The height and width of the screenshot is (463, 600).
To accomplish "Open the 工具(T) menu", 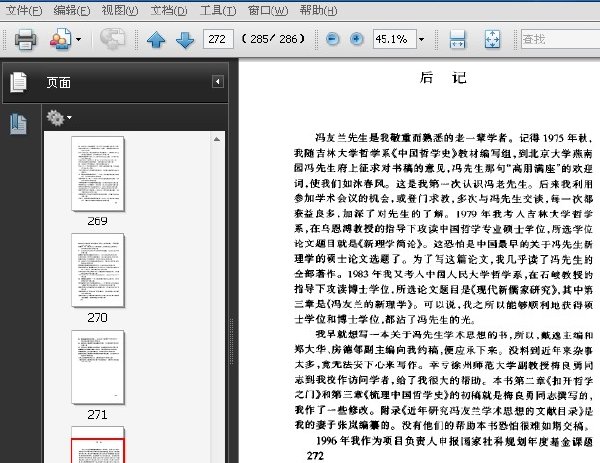I will click(x=218, y=10).
